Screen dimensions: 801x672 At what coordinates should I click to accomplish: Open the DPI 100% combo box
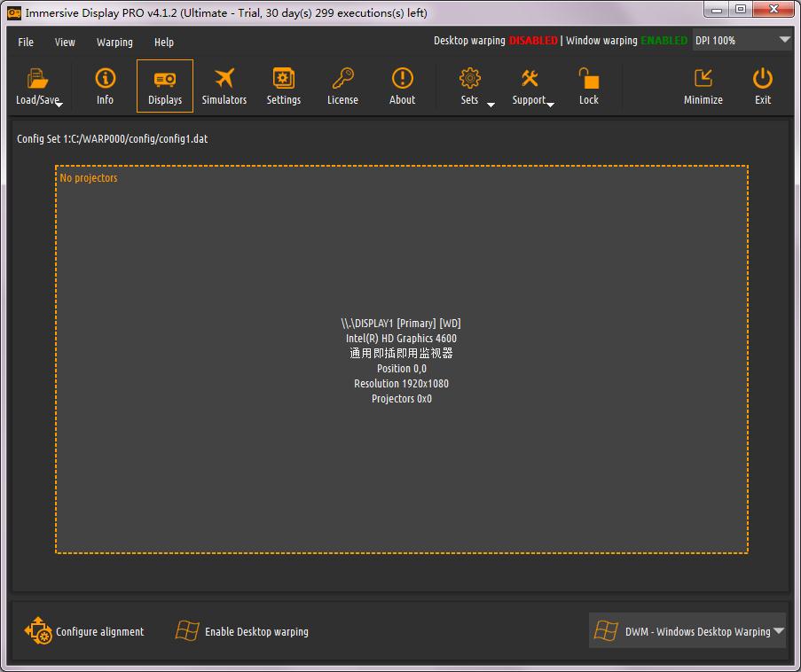pyautogui.click(x=742, y=41)
